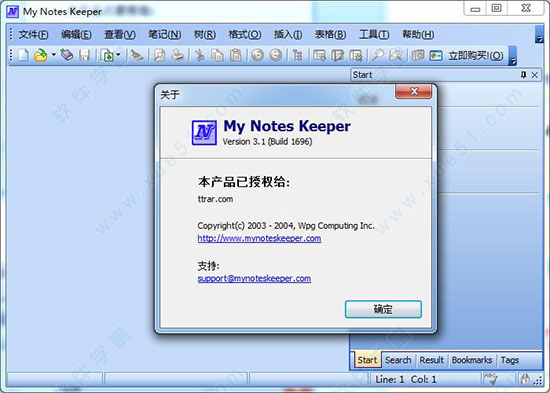Expand the arrow beside green document icon
Screen dimensions: 550x393
click(119, 55)
